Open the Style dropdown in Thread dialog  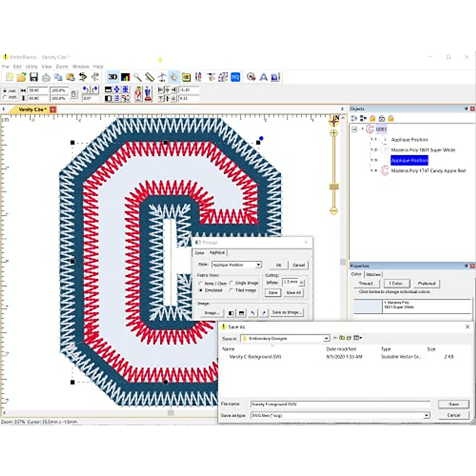258,265
